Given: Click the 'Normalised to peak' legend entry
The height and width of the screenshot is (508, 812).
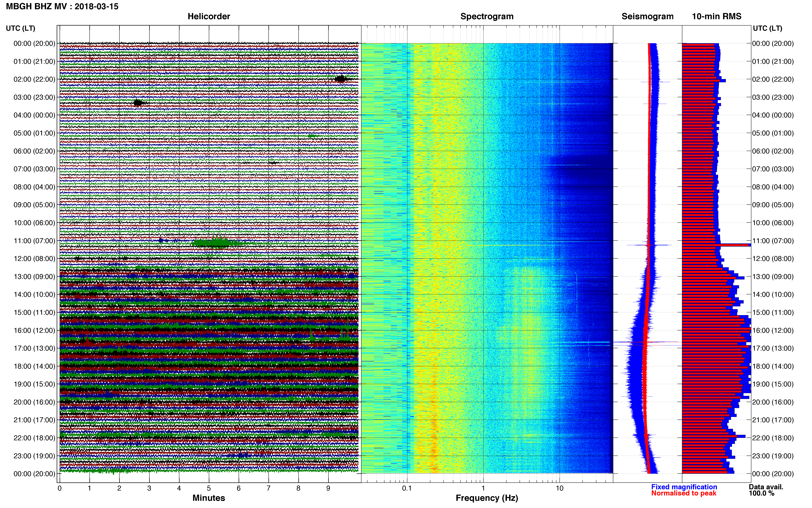Looking at the screenshot, I should (684, 493).
